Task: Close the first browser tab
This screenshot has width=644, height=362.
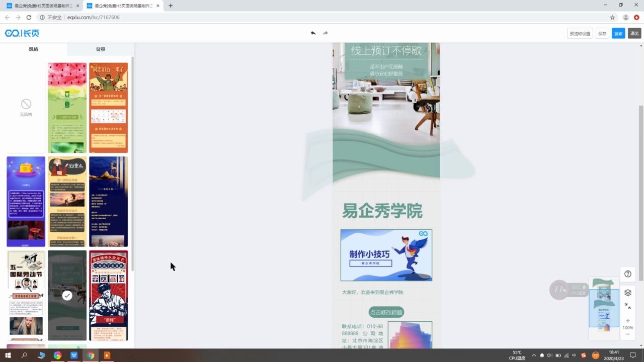Action: tap(77, 6)
